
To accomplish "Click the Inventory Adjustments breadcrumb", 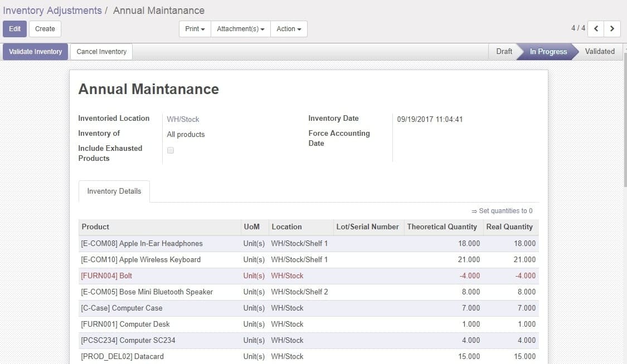I will [52, 11].
